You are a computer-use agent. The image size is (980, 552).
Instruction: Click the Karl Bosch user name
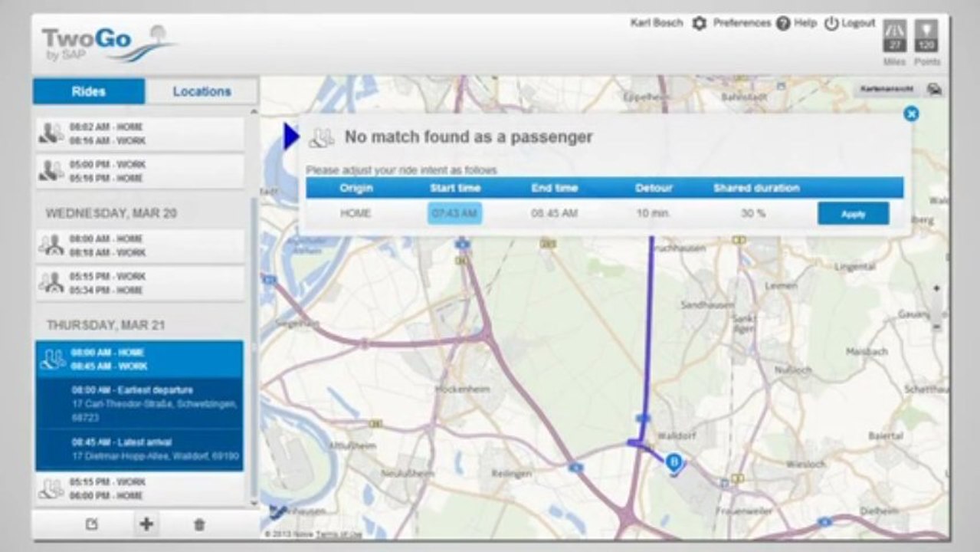[x=656, y=23]
